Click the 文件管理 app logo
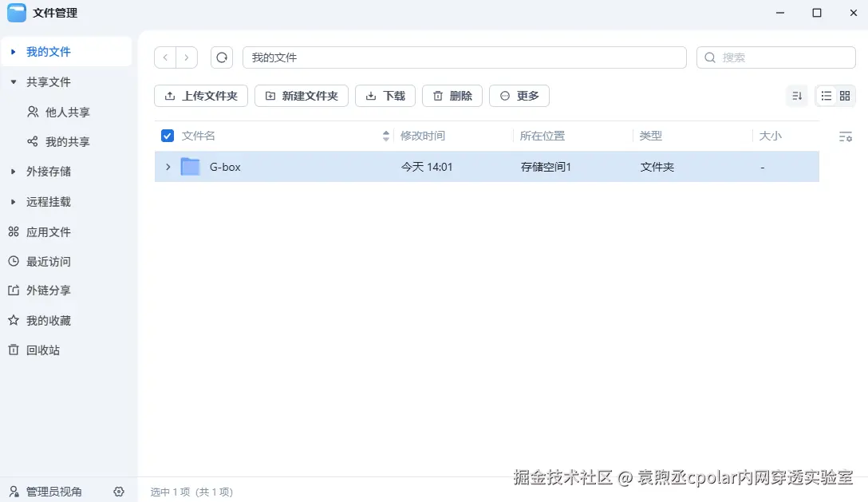 (17, 13)
